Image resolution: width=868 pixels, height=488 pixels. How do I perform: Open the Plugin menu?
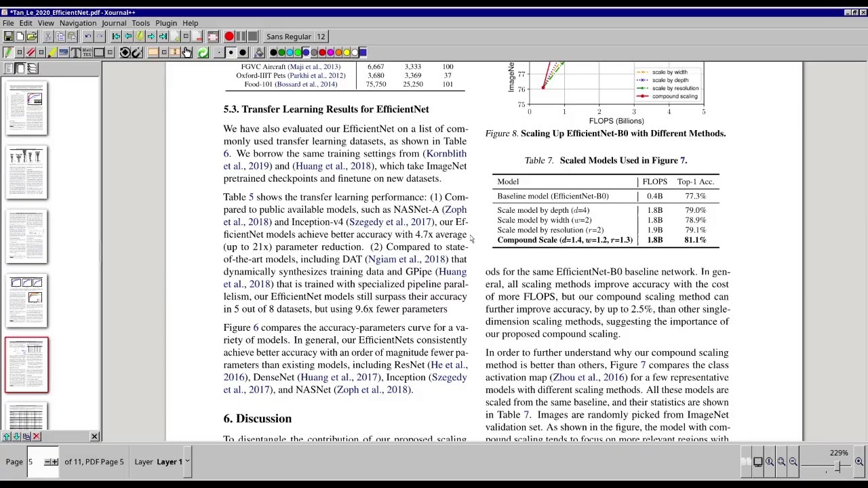click(166, 23)
